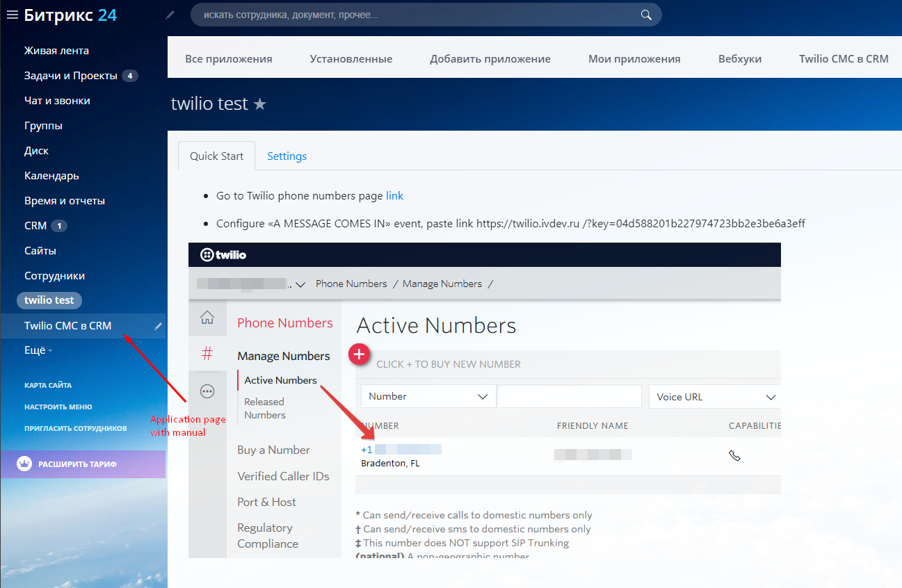Click the magnifier icon in the search bar
Image resolution: width=902 pixels, height=588 pixels.
click(x=646, y=15)
